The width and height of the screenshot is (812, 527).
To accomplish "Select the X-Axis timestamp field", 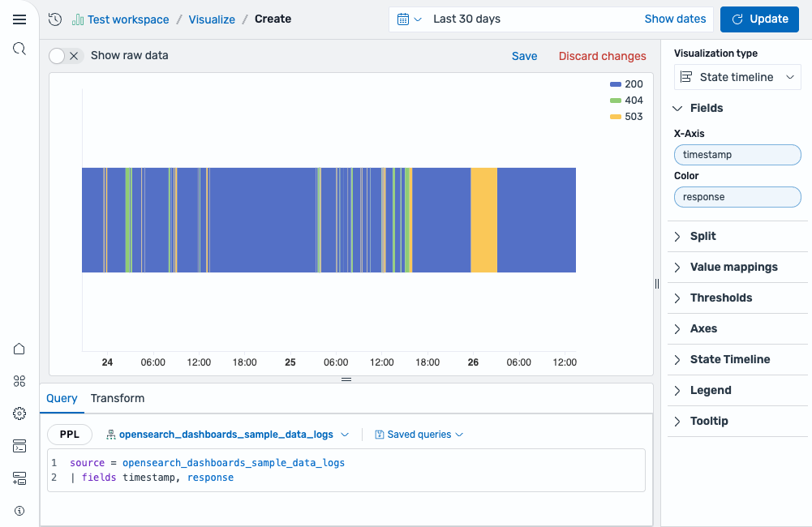I will (737, 155).
